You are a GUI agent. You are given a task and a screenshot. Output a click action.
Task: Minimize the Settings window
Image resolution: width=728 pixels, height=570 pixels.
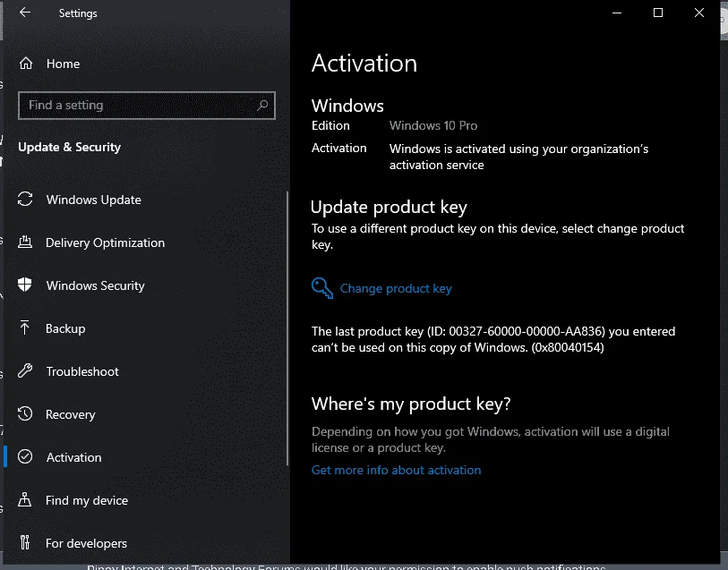tap(617, 13)
